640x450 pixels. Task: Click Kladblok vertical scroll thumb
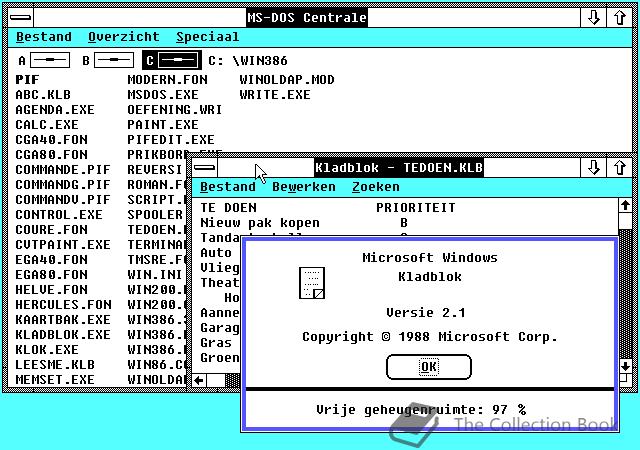pos(625,221)
